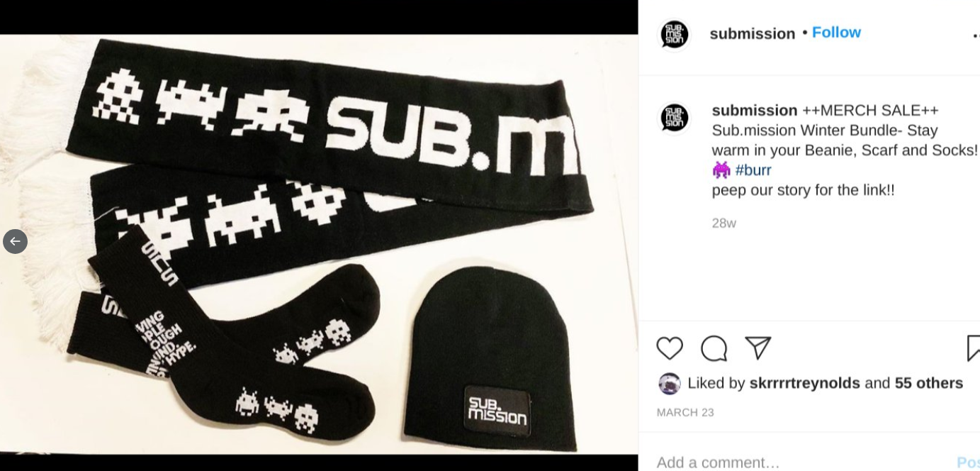Open the 28w timestamp link

click(x=723, y=223)
